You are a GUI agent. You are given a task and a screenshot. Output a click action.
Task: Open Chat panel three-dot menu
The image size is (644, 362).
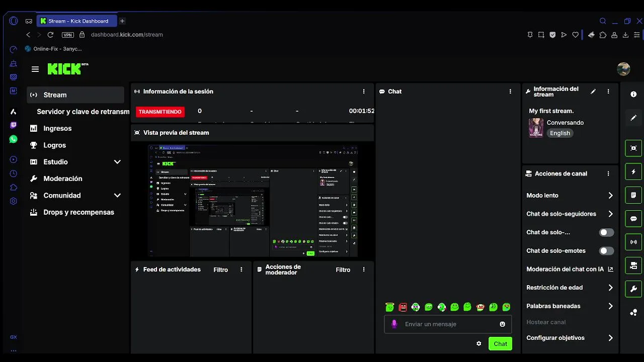(x=510, y=92)
